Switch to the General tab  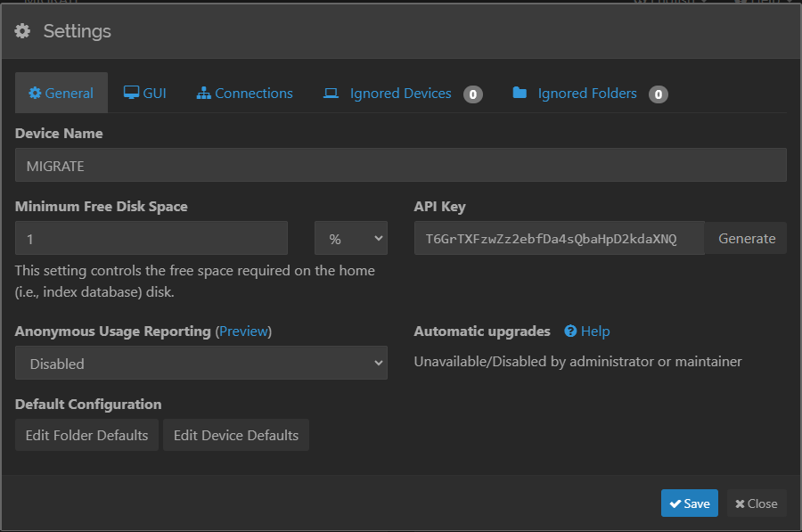[x=61, y=93]
